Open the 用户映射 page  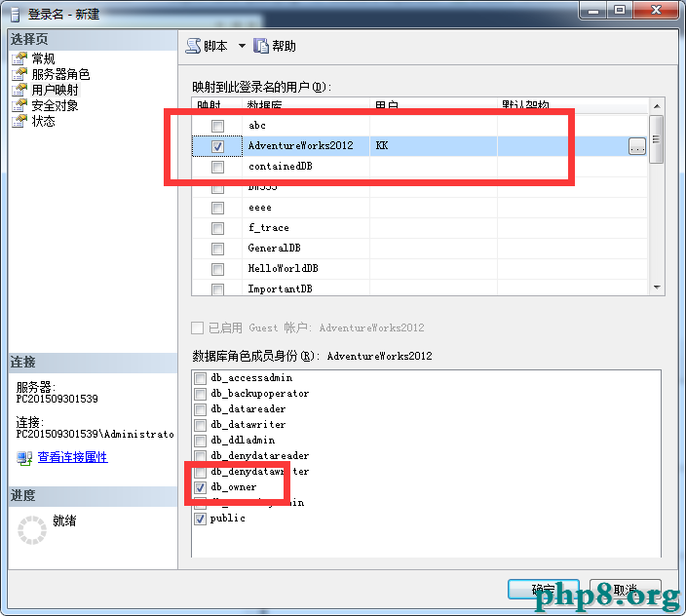coord(56,90)
